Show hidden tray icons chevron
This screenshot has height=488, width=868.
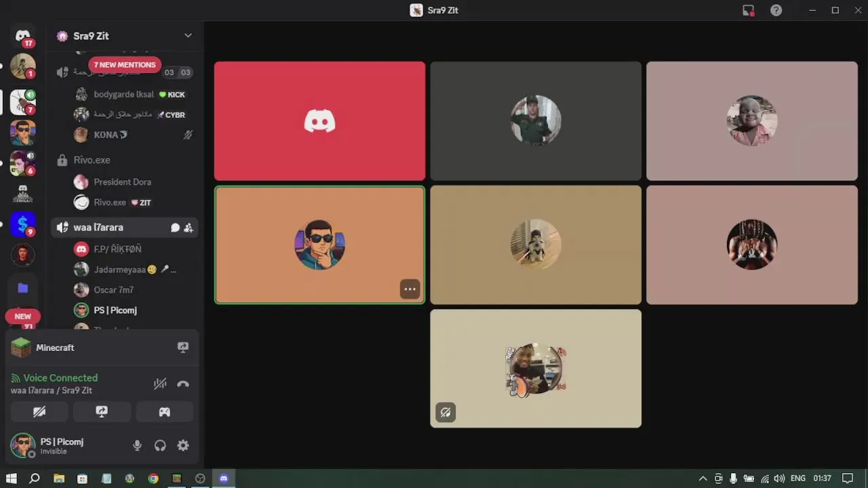pyautogui.click(x=703, y=479)
